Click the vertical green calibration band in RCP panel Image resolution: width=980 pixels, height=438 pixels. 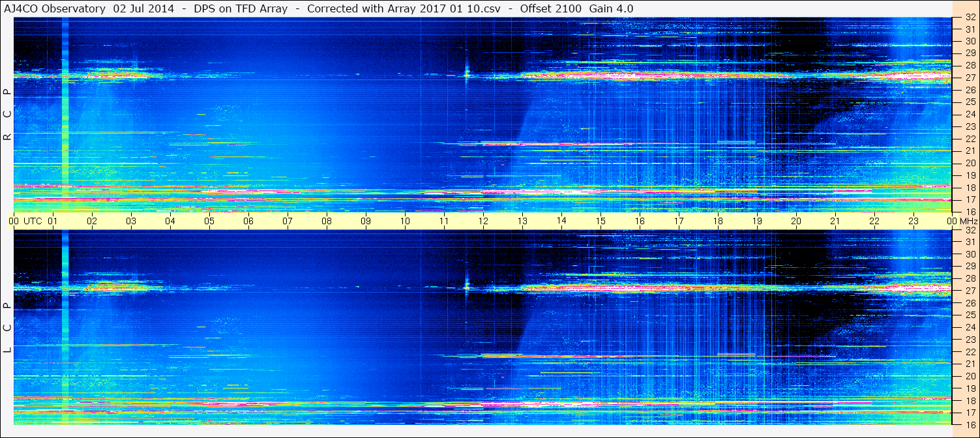(65, 115)
